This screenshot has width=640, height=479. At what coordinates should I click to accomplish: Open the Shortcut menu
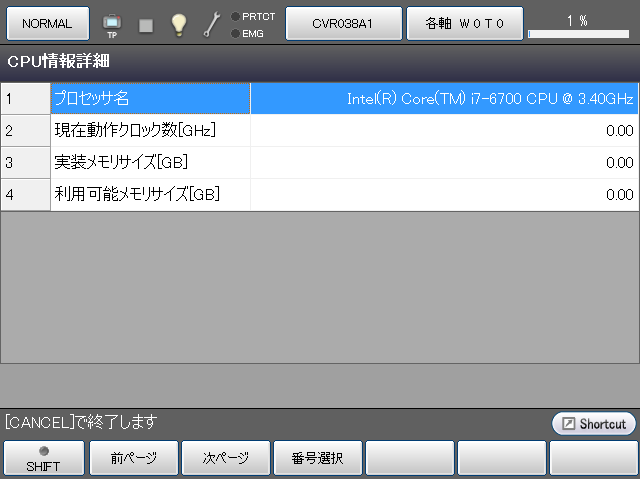593,424
